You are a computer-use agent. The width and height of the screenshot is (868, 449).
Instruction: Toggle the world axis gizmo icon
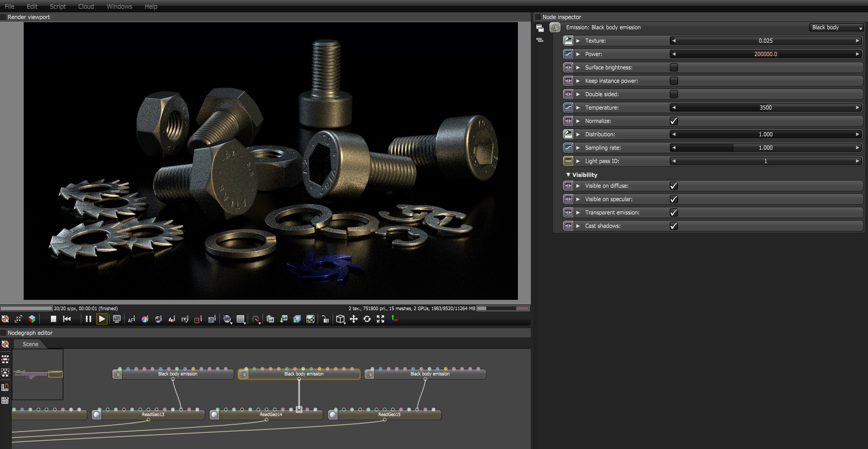[394, 319]
